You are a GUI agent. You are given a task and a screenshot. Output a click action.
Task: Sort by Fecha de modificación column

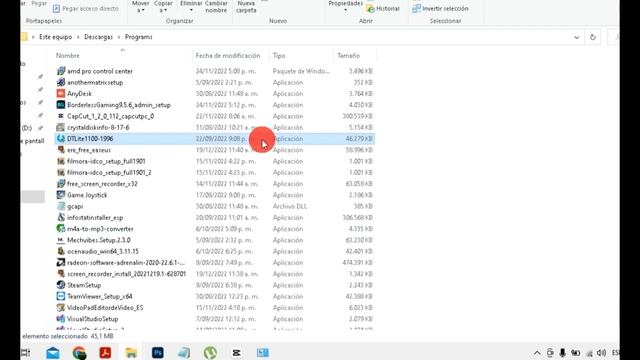click(x=228, y=56)
